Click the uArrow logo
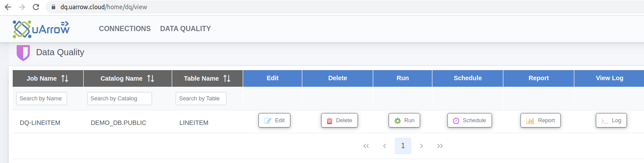Image resolution: width=644 pixels, height=163 pixels. (41, 29)
